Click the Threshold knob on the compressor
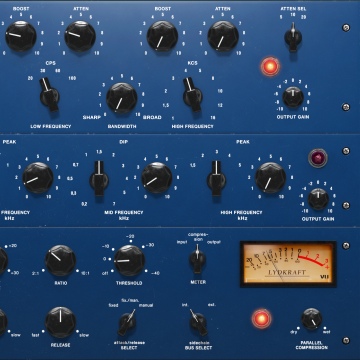 129,261
